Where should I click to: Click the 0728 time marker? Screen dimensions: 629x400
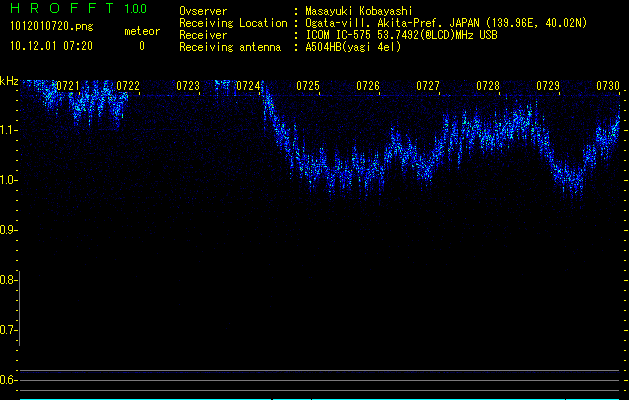click(x=488, y=86)
